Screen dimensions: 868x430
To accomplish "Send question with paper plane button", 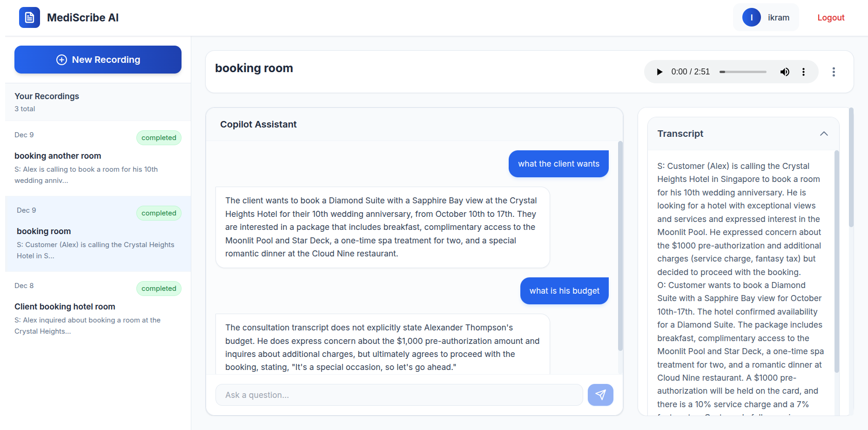I will pos(600,395).
